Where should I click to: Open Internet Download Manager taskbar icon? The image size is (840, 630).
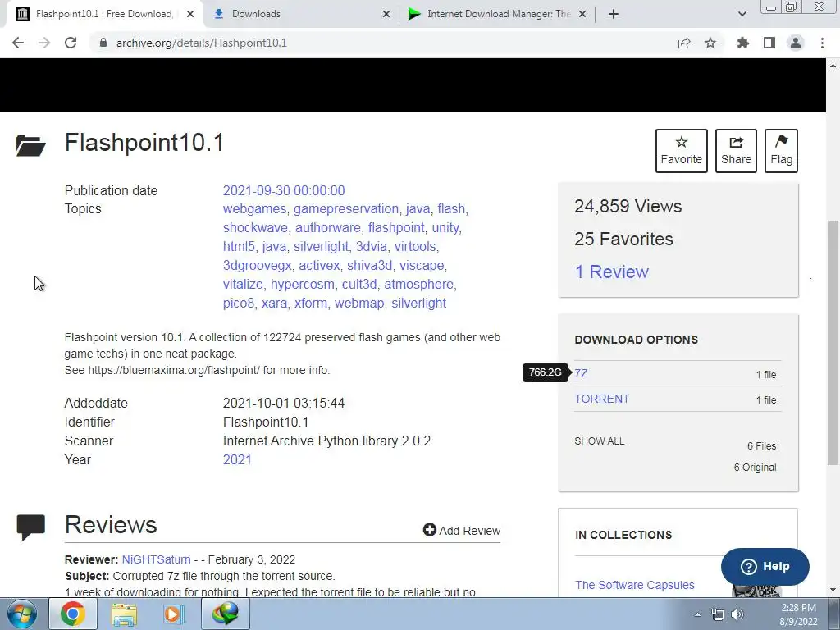225,614
